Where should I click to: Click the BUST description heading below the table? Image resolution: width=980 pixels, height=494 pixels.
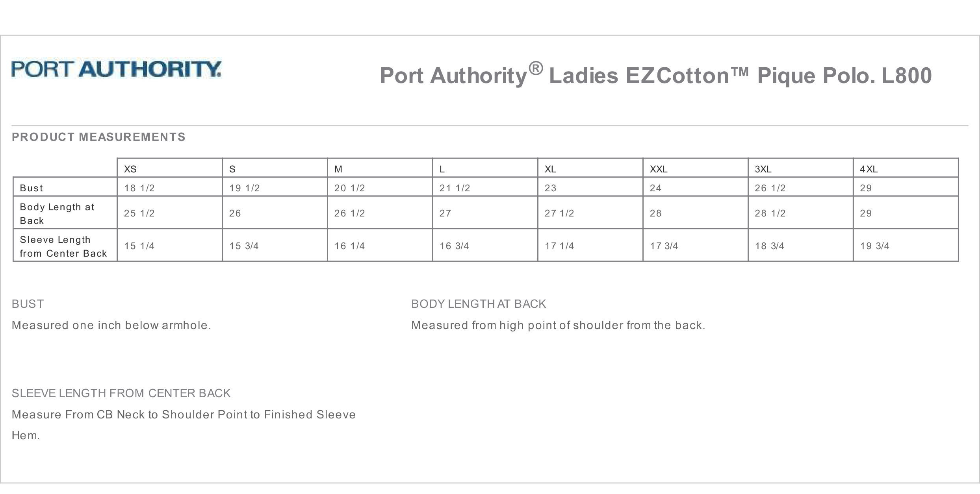pos(28,304)
